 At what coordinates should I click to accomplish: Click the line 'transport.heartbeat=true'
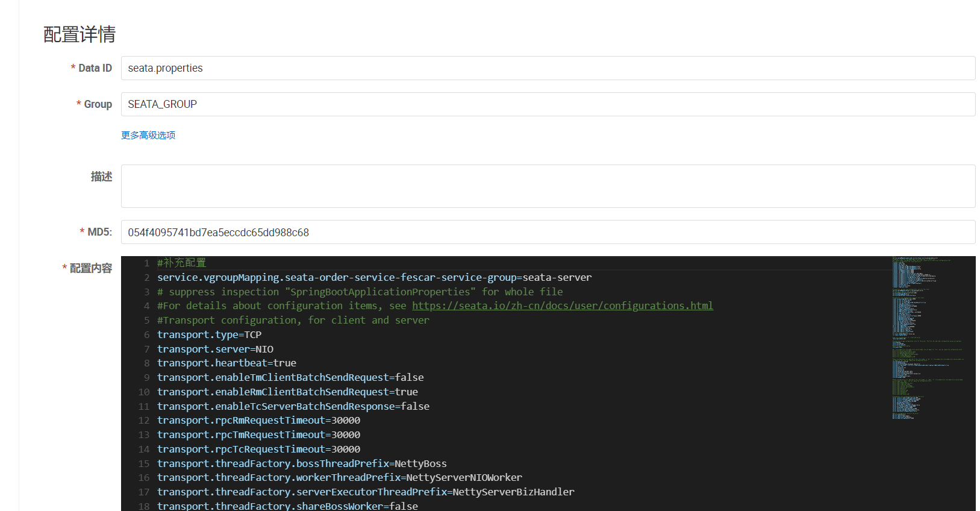[226, 363]
